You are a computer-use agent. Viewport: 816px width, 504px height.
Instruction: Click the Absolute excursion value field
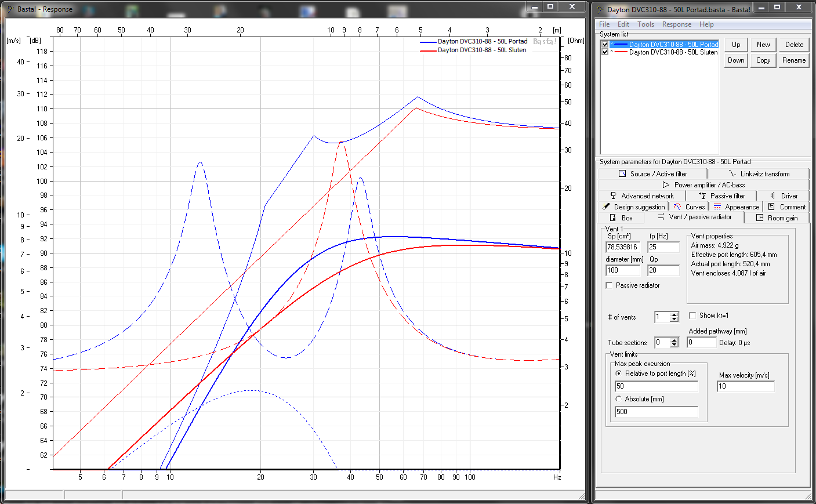656,412
